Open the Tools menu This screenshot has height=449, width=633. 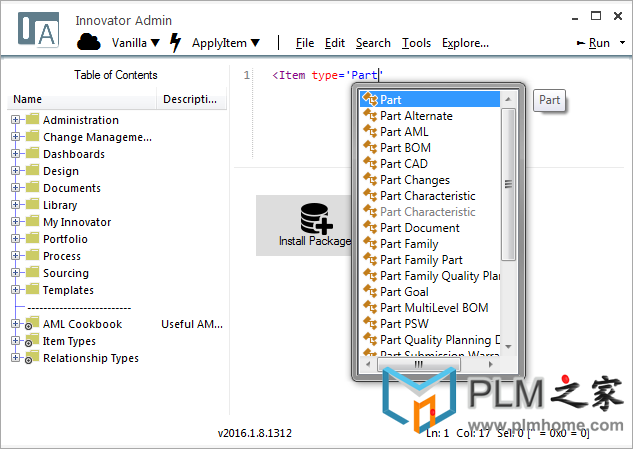pyautogui.click(x=416, y=43)
